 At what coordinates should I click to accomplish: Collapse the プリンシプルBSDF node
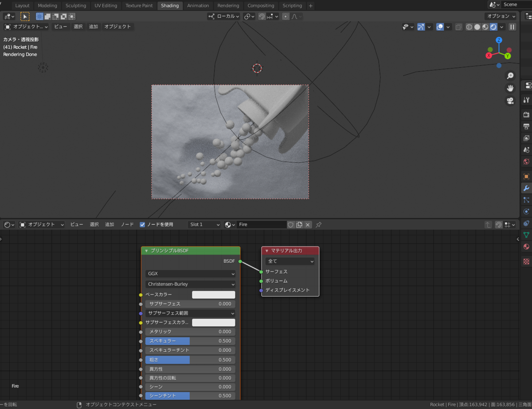coord(146,251)
